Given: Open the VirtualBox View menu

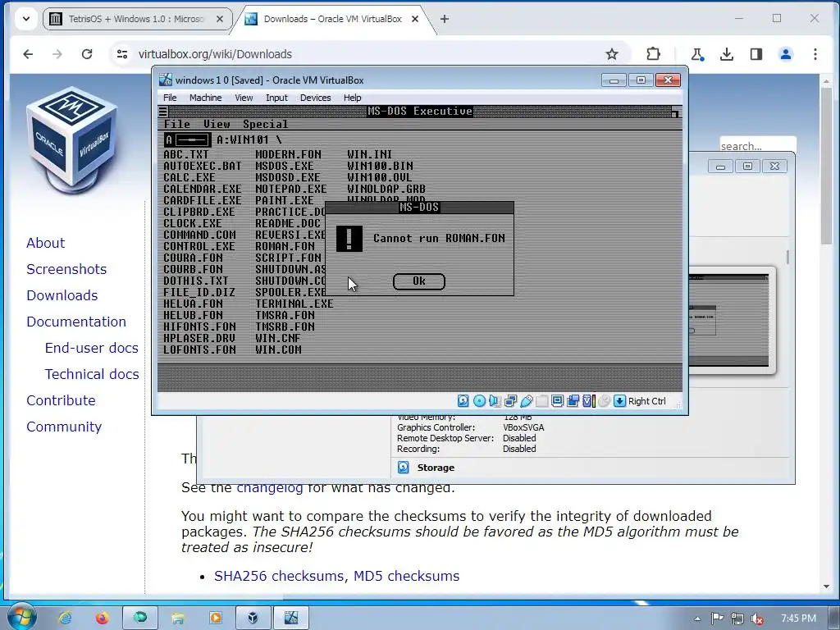Looking at the screenshot, I should (243, 98).
